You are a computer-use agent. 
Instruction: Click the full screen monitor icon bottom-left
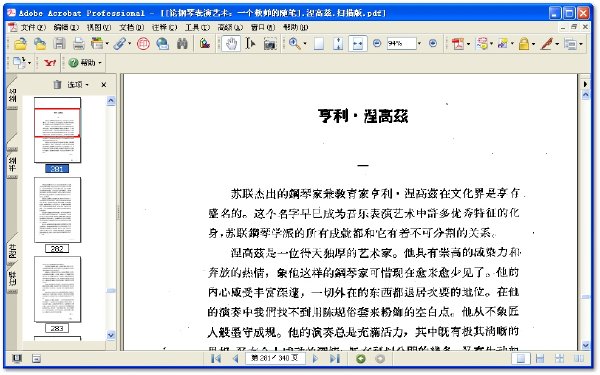pyautogui.click(x=17, y=359)
